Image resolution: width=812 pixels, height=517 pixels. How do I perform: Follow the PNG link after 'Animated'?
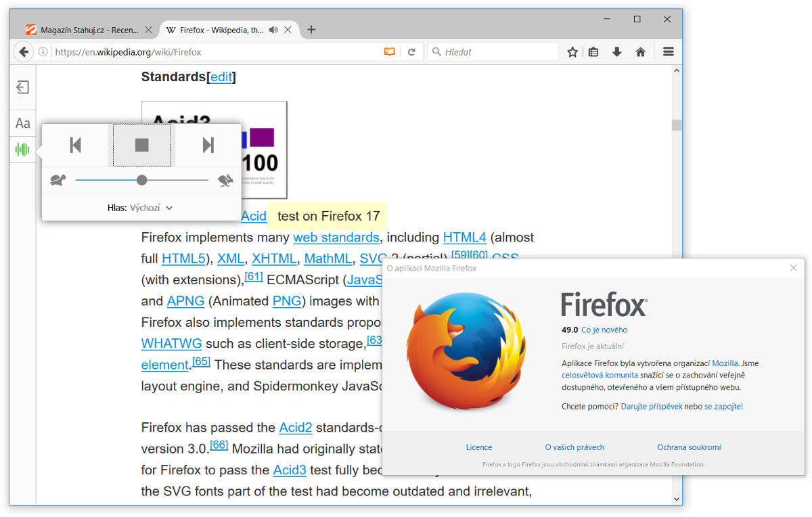click(287, 301)
